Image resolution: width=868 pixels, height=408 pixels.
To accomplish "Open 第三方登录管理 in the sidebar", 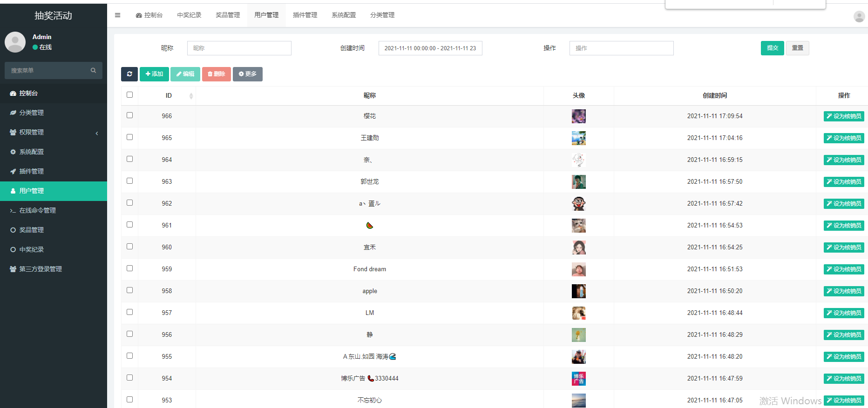I will tap(41, 269).
